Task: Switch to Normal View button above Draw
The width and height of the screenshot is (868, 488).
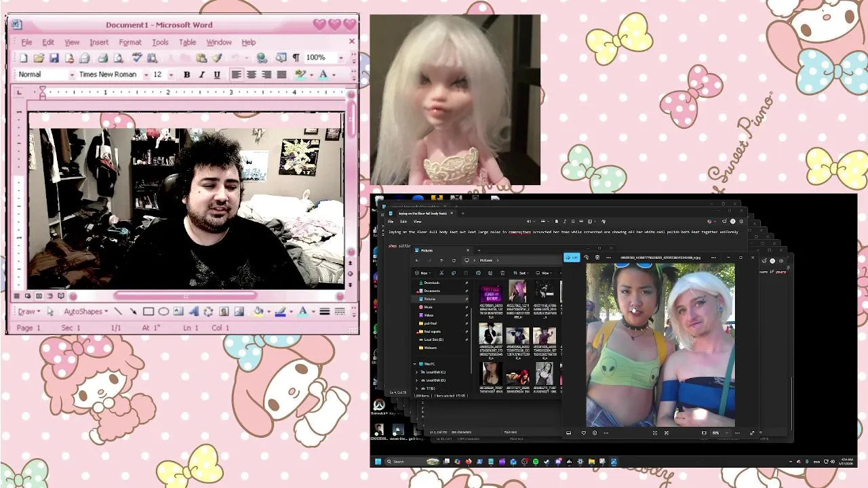Action: (x=17, y=296)
